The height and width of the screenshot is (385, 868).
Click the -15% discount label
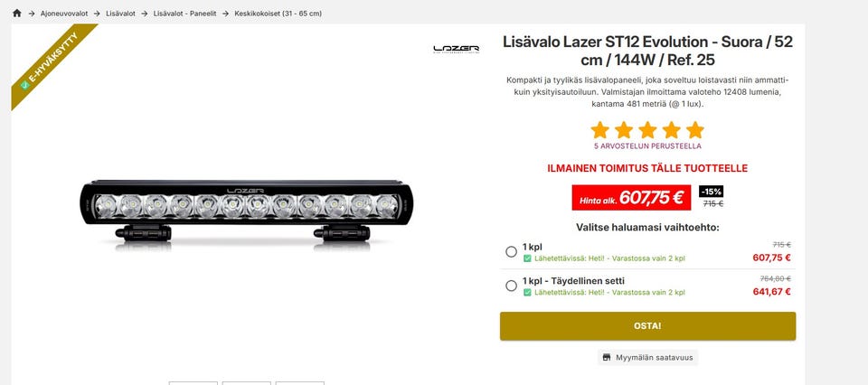712,192
